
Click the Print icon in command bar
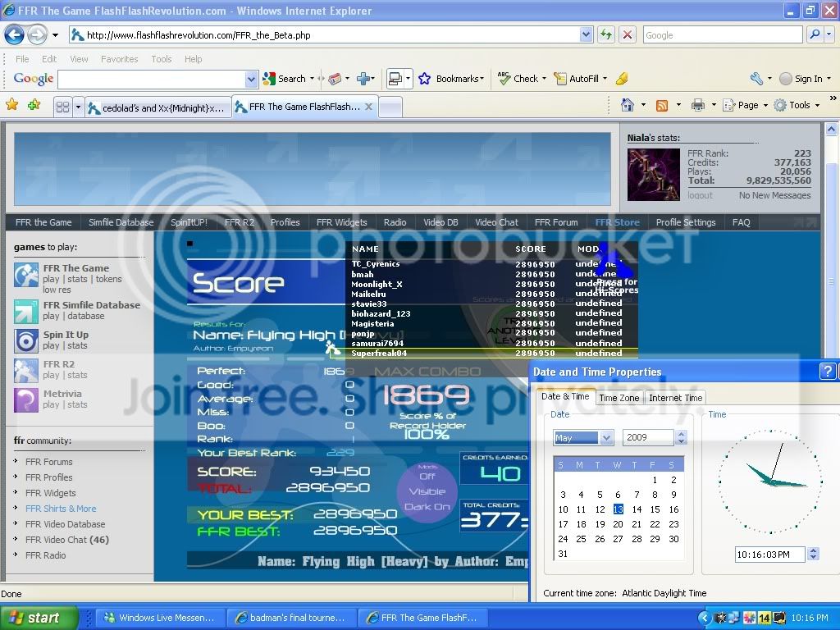pyautogui.click(x=697, y=105)
